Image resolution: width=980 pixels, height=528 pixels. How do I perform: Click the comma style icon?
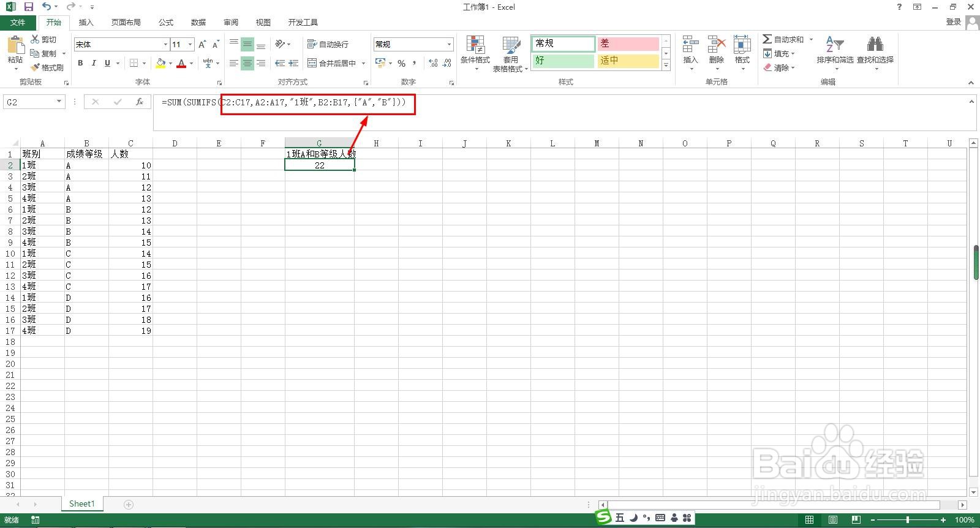(x=415, y=63)
